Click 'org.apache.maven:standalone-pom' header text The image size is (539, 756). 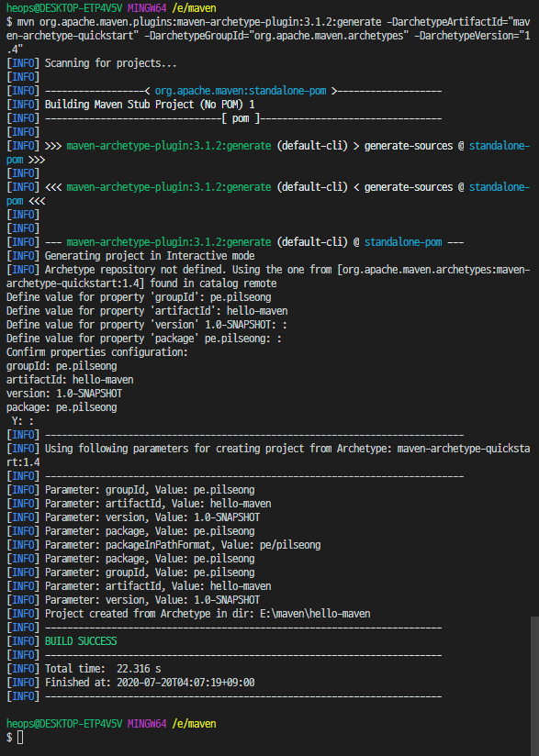tap(241, 91)
